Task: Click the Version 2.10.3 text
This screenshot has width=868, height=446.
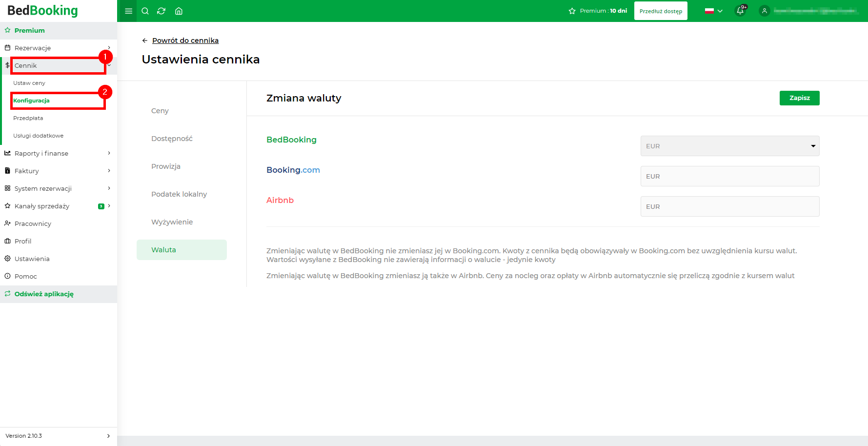Action: tap(24, 436)
